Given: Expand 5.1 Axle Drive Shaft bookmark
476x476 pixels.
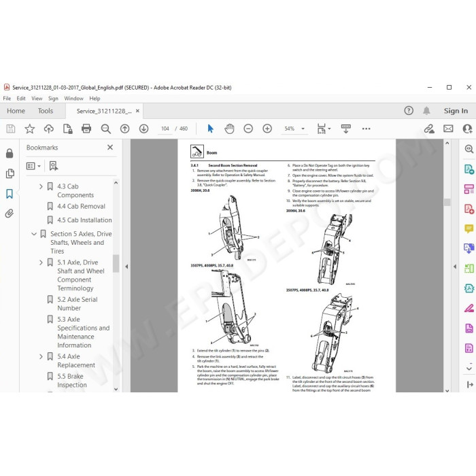Looking at the screenshot, I should (41, 262).
